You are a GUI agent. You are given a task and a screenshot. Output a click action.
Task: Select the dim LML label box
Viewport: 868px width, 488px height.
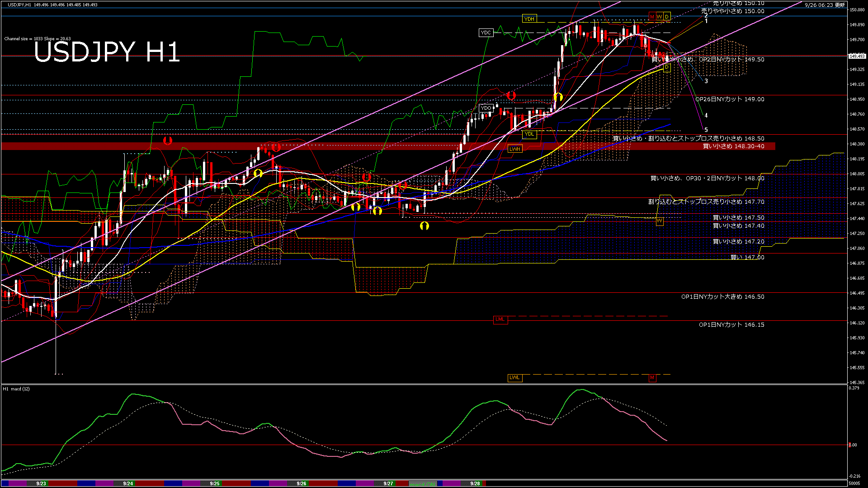(x=500, y=319)
